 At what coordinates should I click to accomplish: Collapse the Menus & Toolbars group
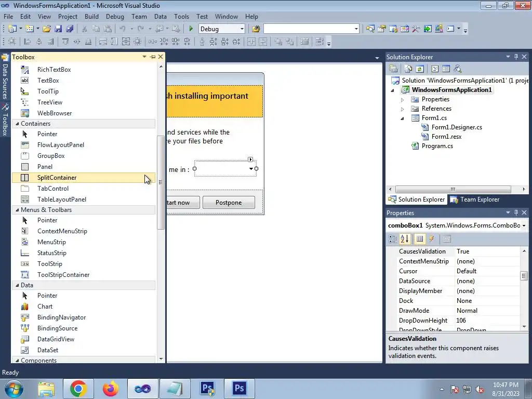(17, 210)
